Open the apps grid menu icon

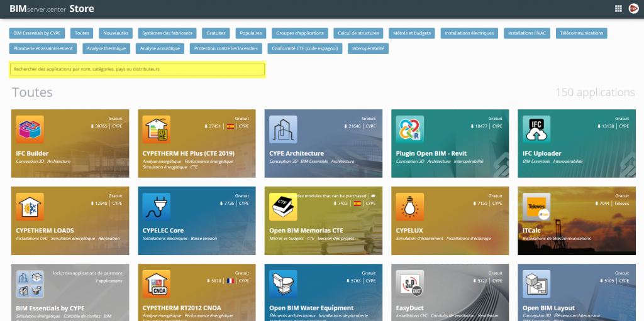pyautogui.click(x=618, y=8)
